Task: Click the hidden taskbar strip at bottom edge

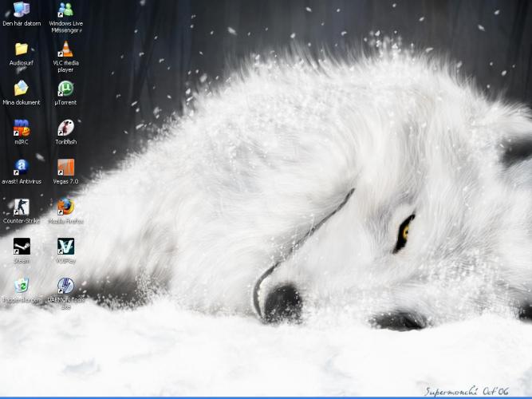Action: pos(266,397)
